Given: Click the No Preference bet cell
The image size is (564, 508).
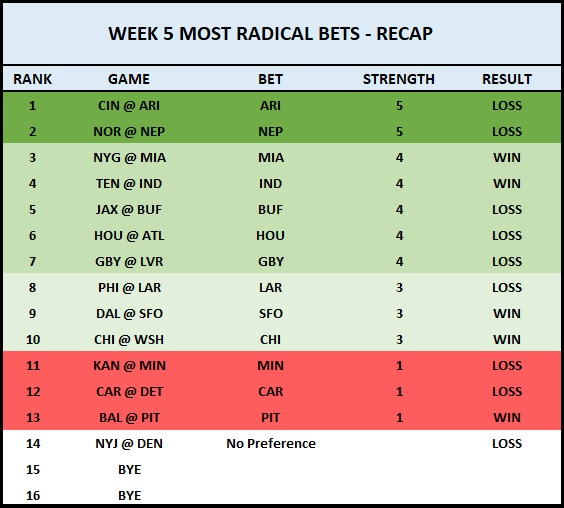Looking at the screenshot, I should 271,444.
